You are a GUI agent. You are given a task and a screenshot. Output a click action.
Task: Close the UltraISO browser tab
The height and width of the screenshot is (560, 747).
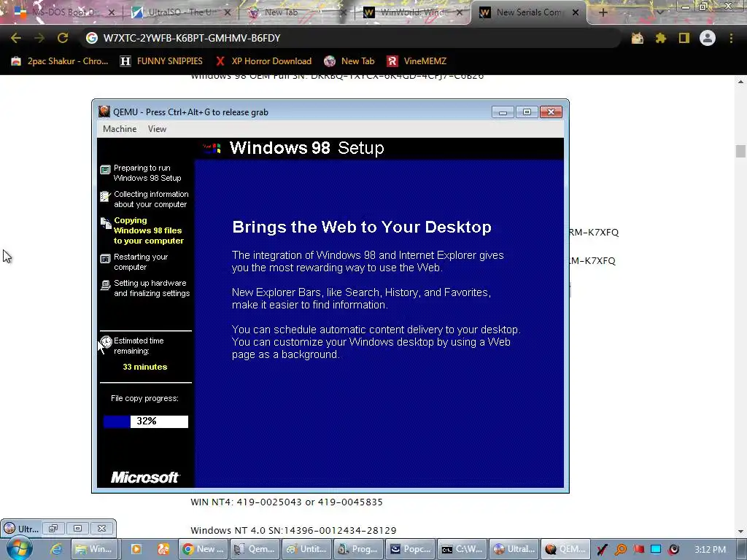point(228,12)
